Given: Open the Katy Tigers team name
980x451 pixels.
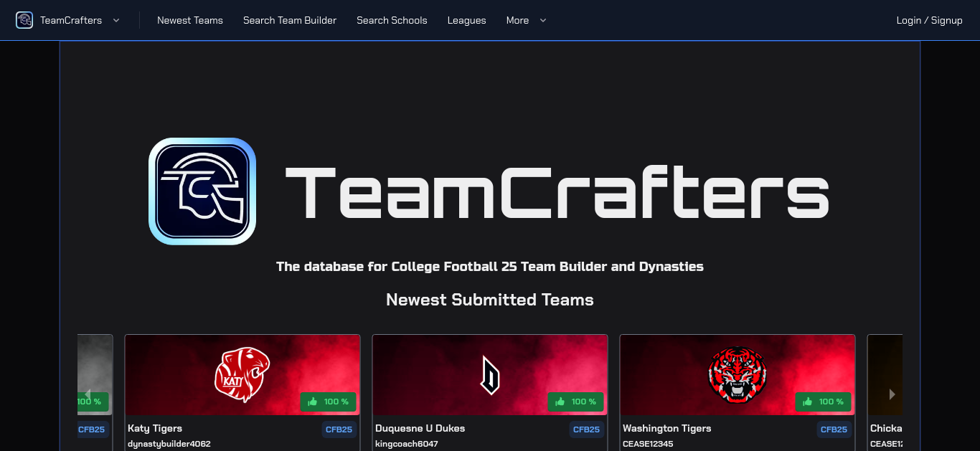Looking at the screenshot, I should click(x=155, y=428).
